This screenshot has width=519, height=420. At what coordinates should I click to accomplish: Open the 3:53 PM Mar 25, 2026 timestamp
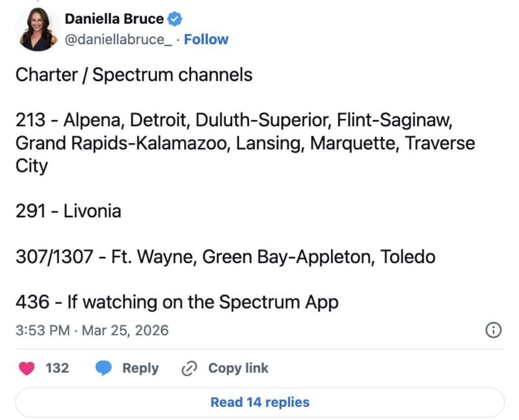(x=92, y=330)
